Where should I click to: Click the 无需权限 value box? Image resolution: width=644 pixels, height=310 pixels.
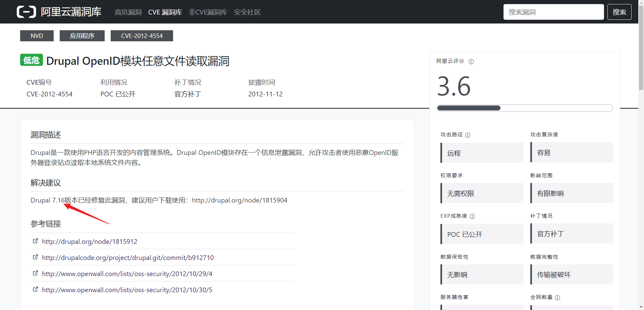(482, 193)
